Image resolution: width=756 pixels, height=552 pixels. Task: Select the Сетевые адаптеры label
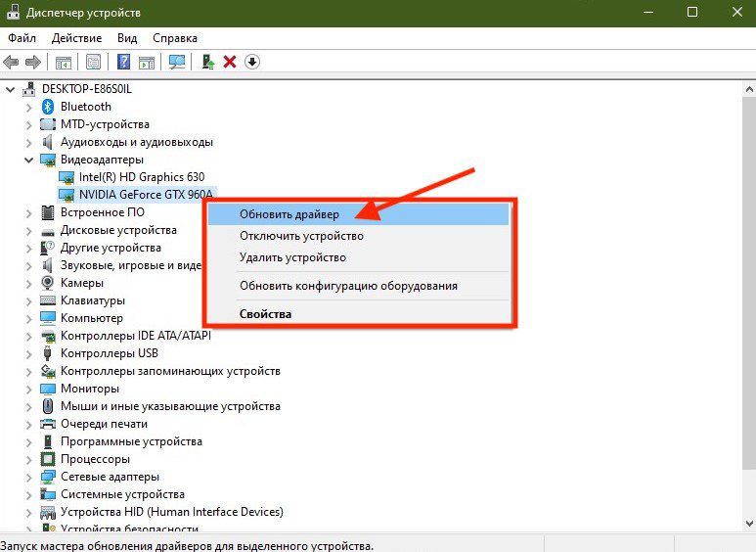point(110,477)
